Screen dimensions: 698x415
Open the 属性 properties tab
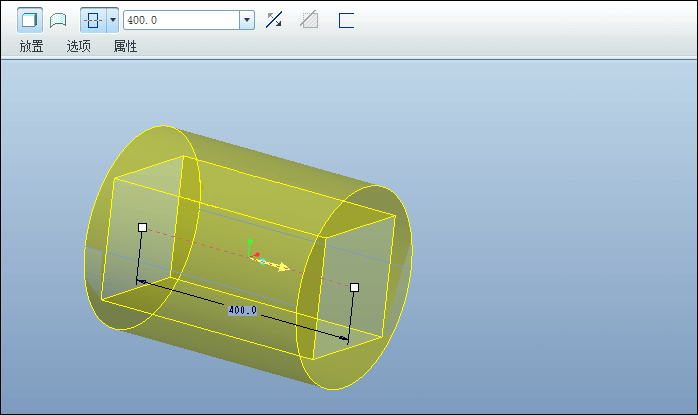point(125,46)
